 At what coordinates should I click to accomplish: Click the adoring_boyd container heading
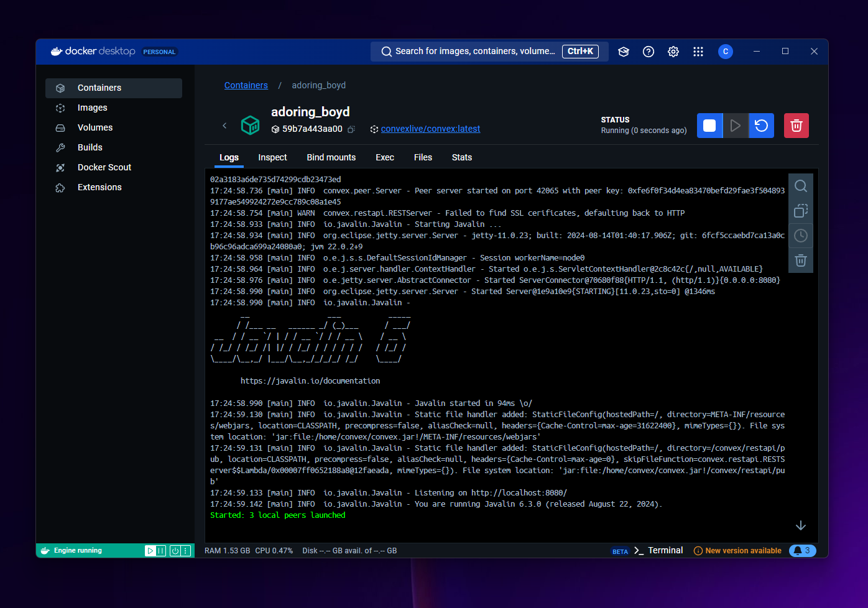click(310, 112)
